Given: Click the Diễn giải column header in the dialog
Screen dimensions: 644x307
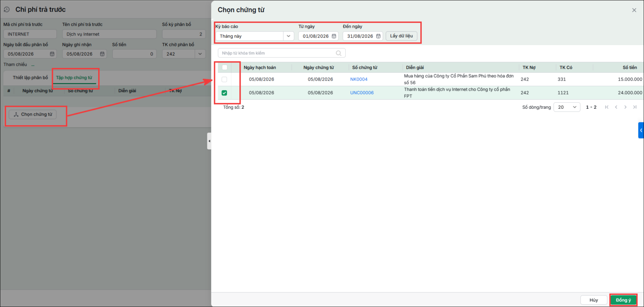Looking at the screenshot, I should click(x=415, y=68).
